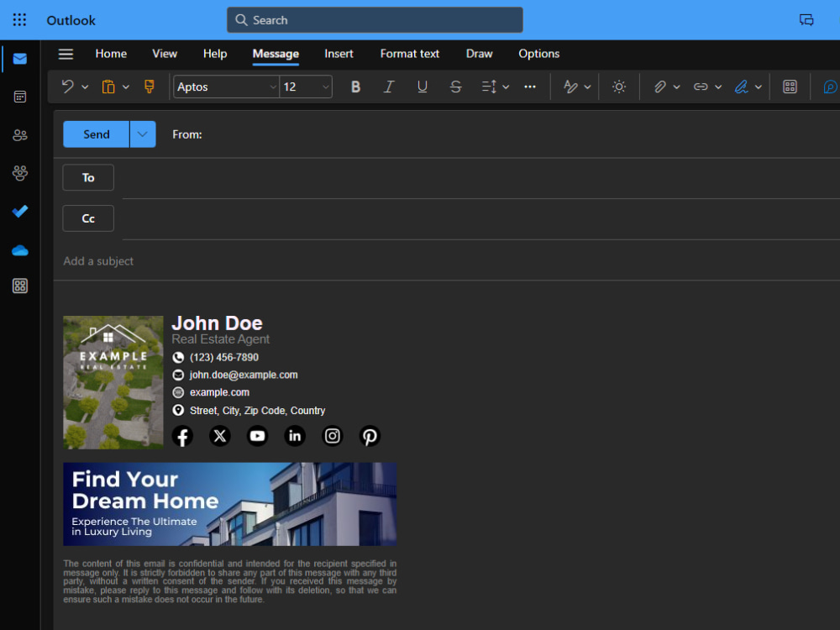
Task: Click the Facebook icon in the signature
Action: pyautogui.click(x=182, y=436)
